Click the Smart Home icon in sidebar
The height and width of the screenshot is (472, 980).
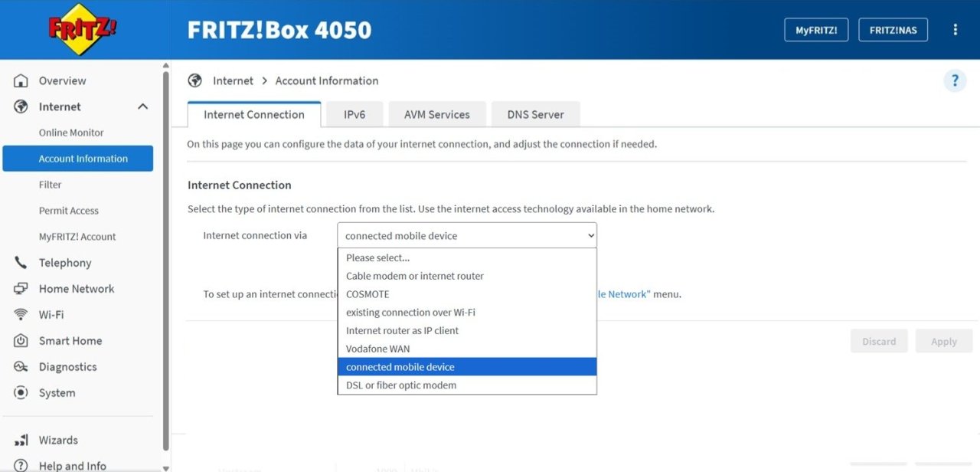21,341
